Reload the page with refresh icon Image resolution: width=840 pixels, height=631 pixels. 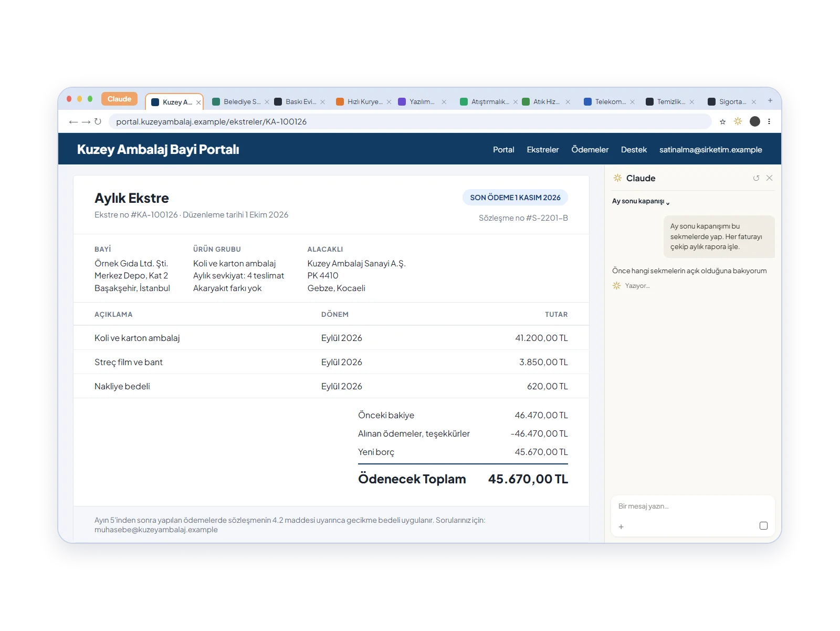[98, 122]
